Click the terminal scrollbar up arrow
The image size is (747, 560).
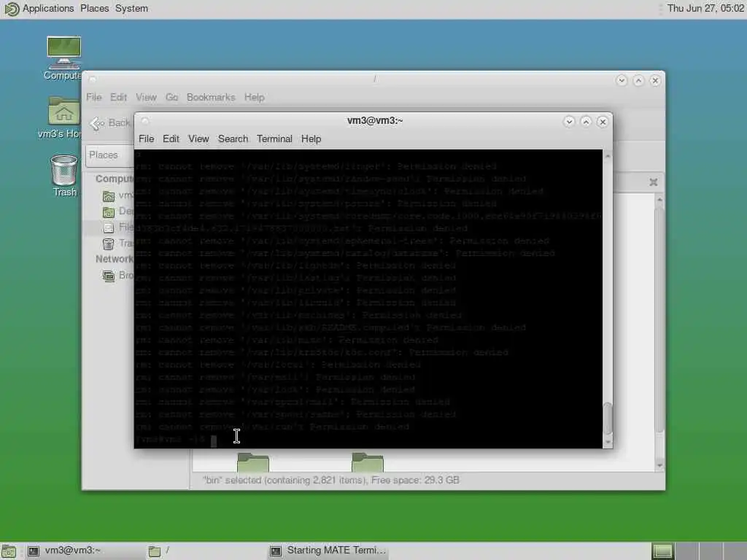point(608,156)
